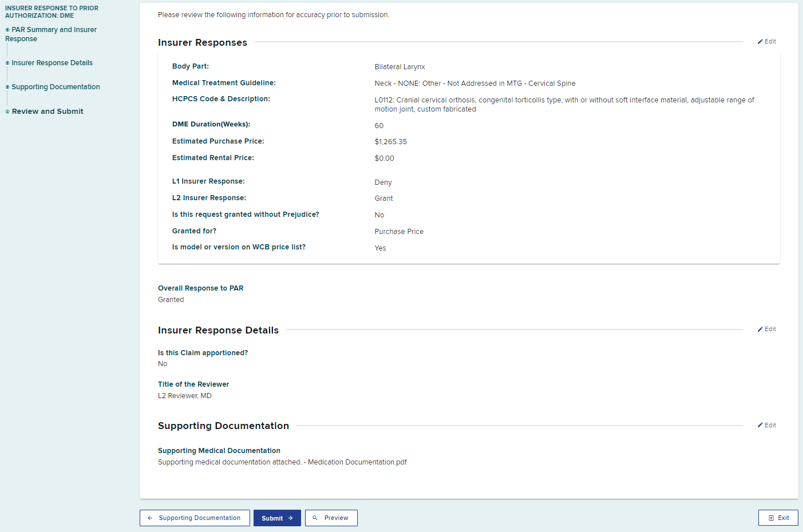Click the Edit pencil beside Insurer Response Details
This screenshot has height=532, width=803.
[x=761, y=329]
